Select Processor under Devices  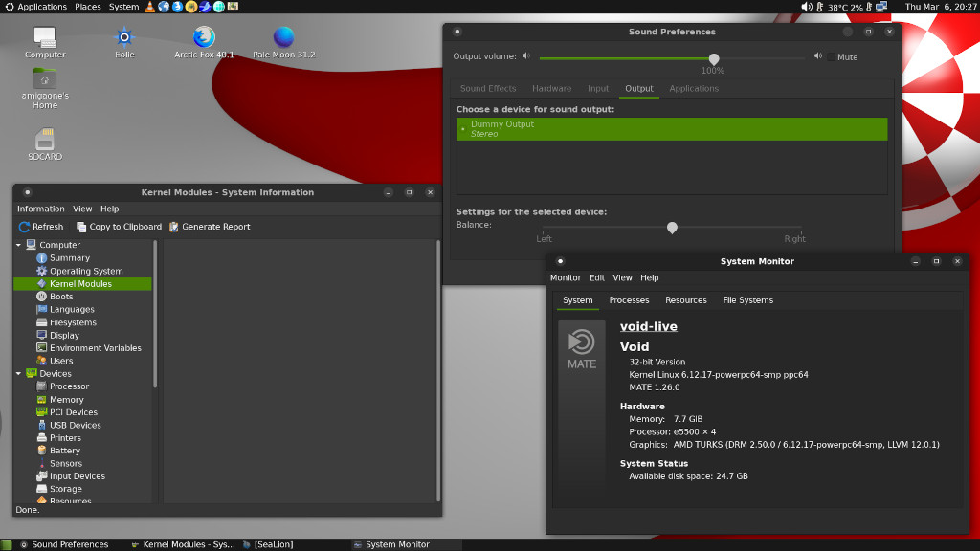point(69,386)
